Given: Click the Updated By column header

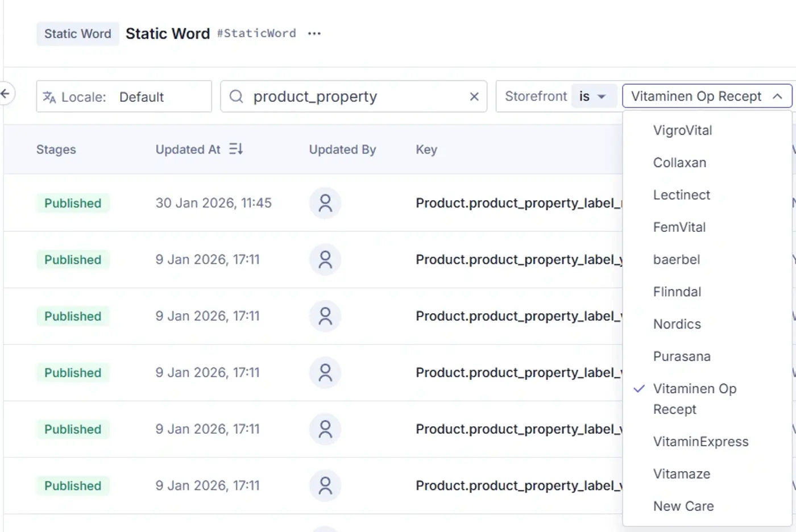Looking at the screenshot, I should coord(342,149).
